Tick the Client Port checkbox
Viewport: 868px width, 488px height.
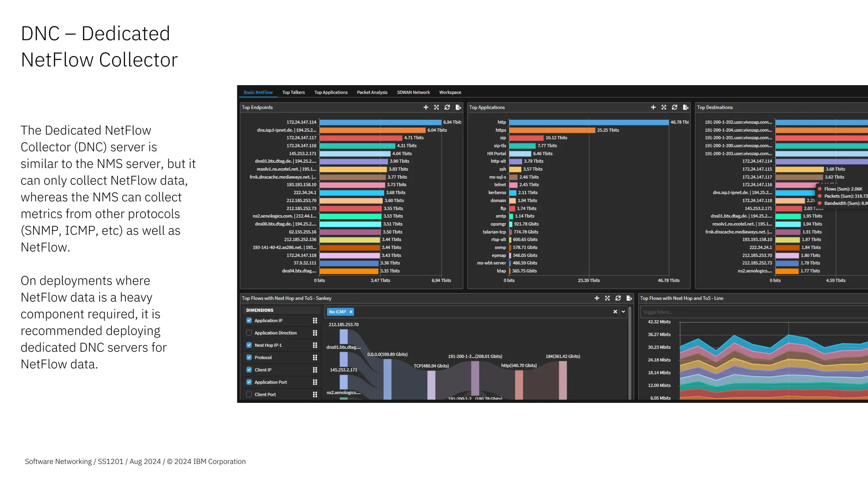click(x=249, y=394)
